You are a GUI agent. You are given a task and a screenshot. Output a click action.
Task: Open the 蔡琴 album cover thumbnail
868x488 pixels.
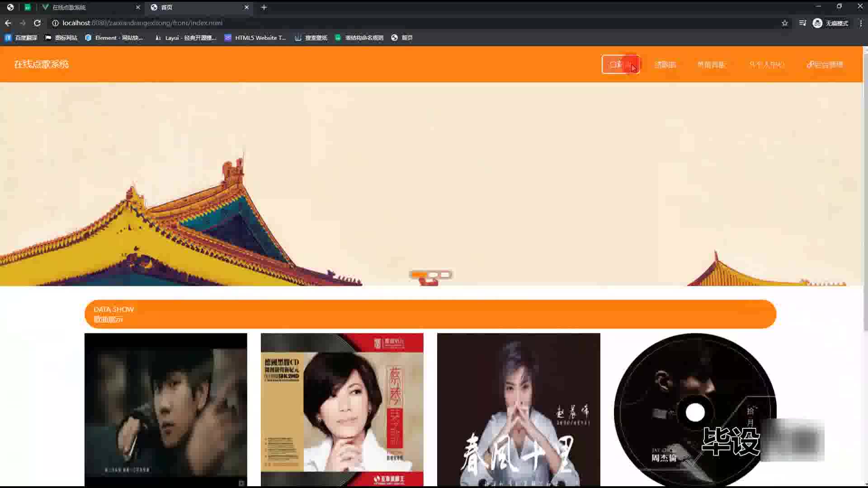click(342, 409)
